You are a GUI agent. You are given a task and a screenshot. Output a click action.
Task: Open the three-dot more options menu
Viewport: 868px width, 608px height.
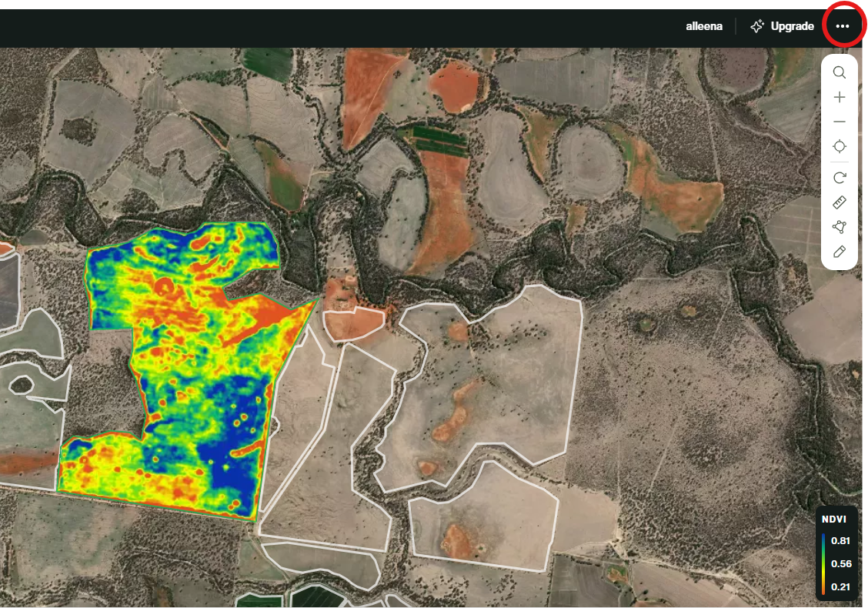pos(843,26)
